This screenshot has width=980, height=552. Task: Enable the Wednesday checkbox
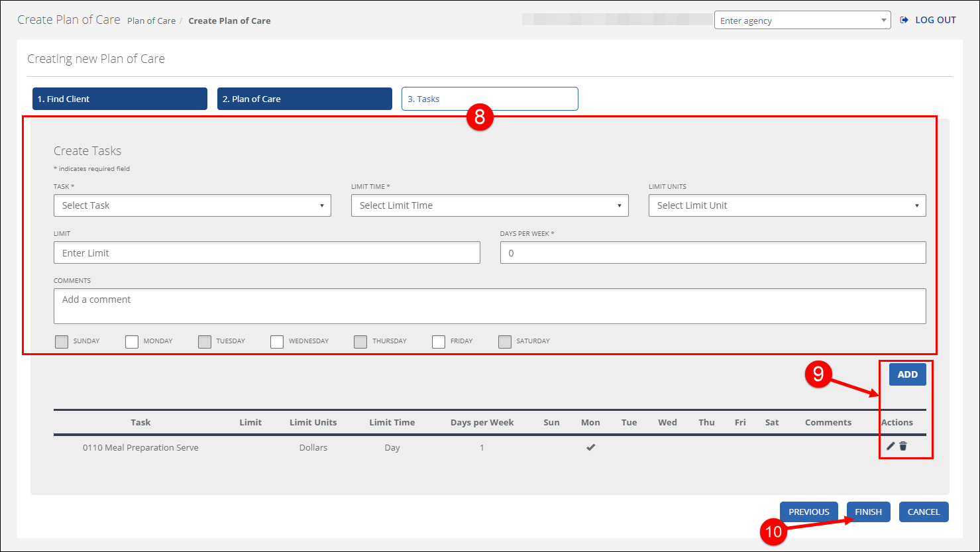tap(277, 342)
